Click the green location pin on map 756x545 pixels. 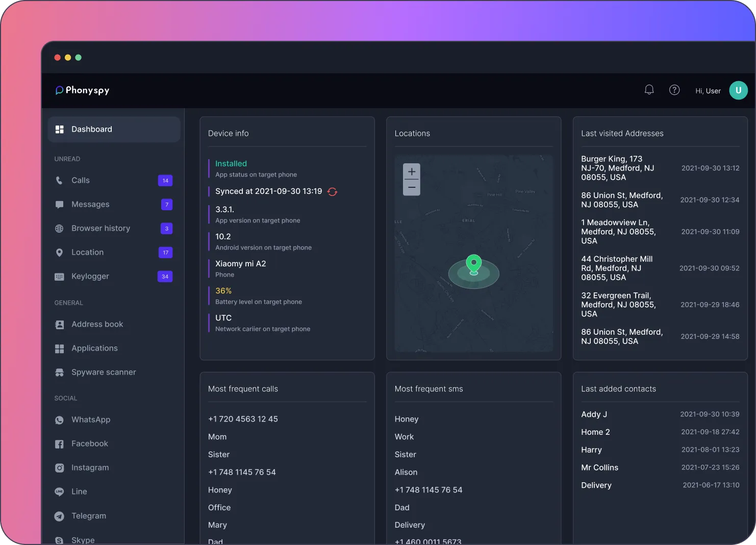[474, 264]
